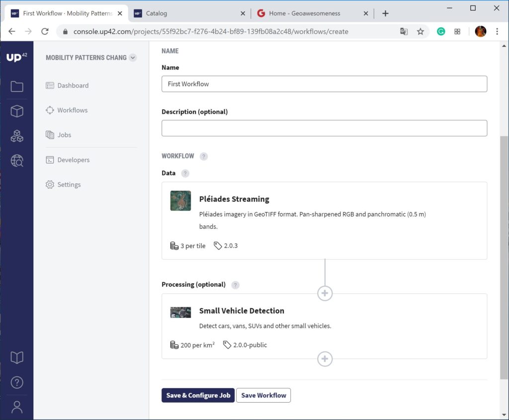This screenshot has width=509, height=420.
Task: Click the Description (optional) input field
Action: 324,128
